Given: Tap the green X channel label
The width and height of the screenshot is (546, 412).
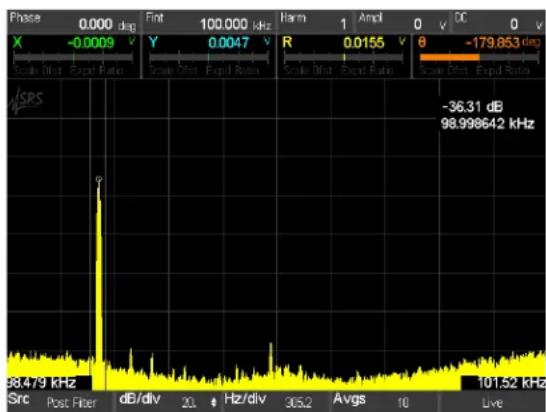Looking at the screenshot, I should click(17, 42).
